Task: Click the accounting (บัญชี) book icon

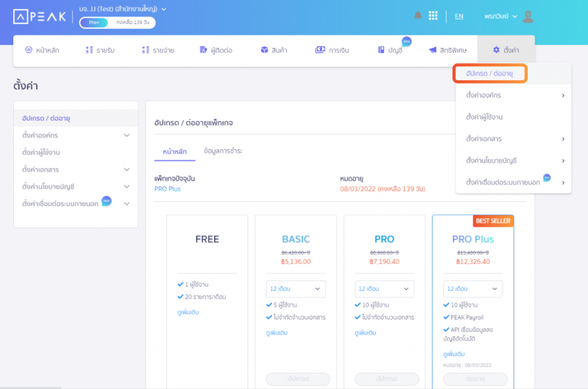Action: point(381,50)
